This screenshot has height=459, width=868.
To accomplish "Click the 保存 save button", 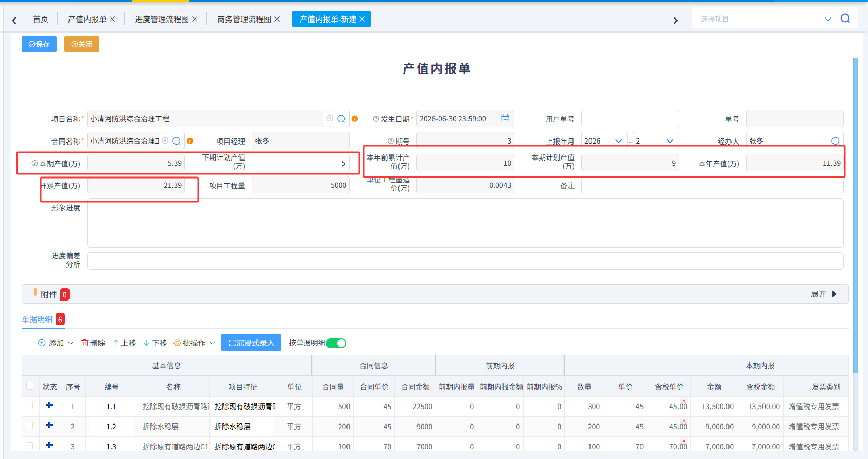I will [x=39, y=44].
